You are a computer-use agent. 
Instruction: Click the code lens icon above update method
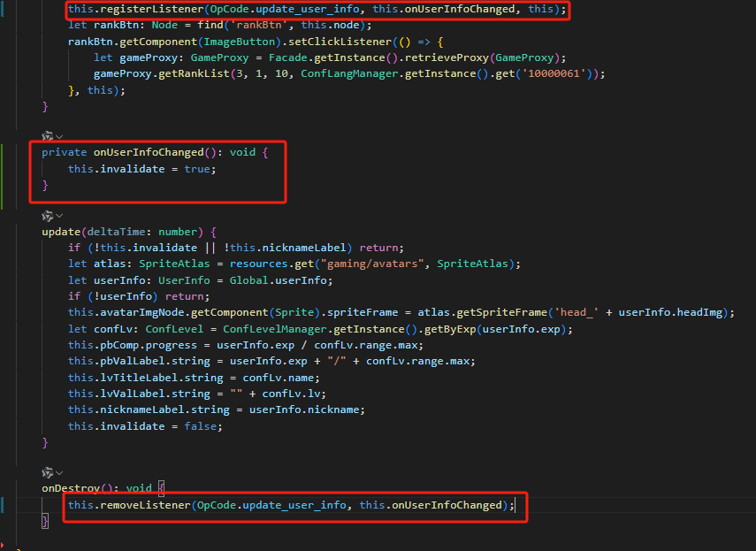(x=47, y=216)
